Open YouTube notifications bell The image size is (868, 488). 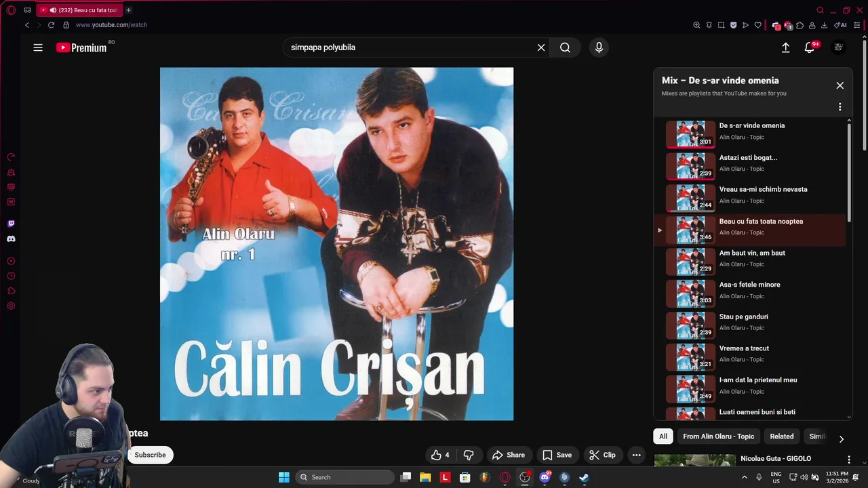(809, 47)
